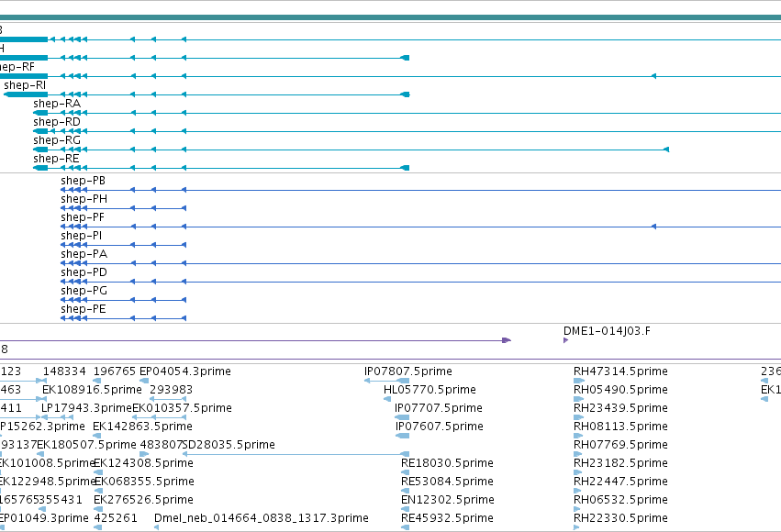This screenshot has height=532, width=781.
Task: Open HL05770.5prime EST
Action: coord(430,390)
